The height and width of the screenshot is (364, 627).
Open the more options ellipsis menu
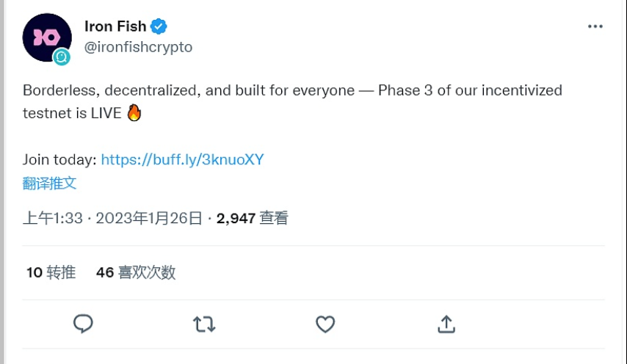pos(595,26)
